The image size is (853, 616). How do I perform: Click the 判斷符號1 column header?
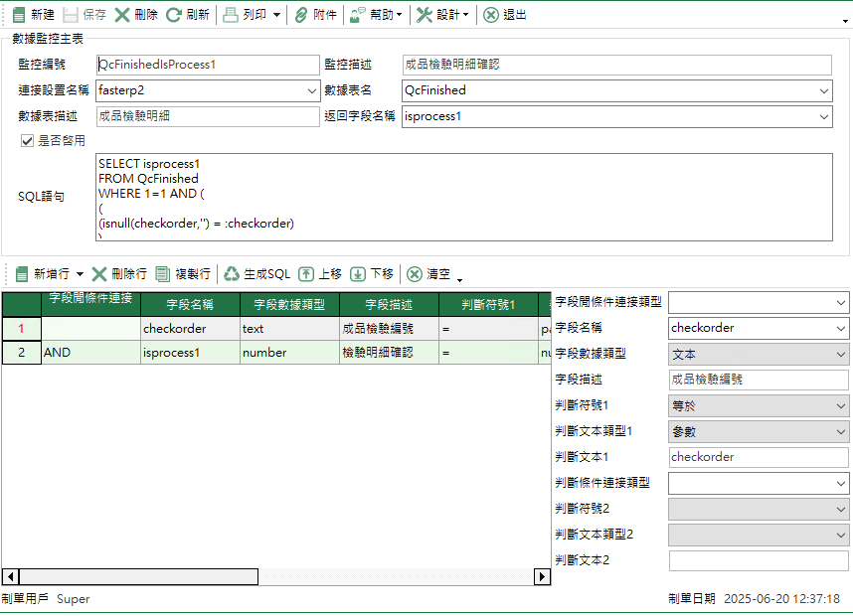(x=488, y=305)
